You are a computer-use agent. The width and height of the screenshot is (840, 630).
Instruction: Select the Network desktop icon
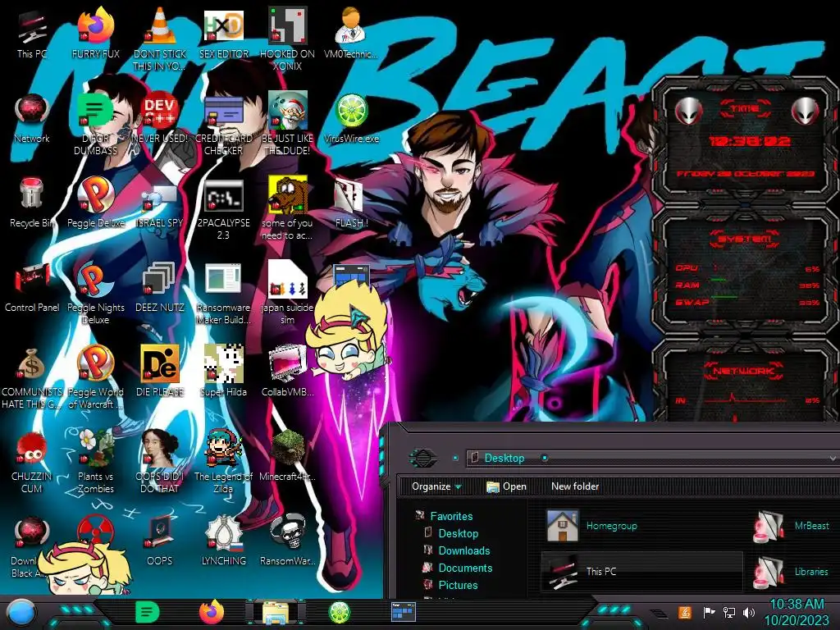pyautogui.click(x=32, y=119)
